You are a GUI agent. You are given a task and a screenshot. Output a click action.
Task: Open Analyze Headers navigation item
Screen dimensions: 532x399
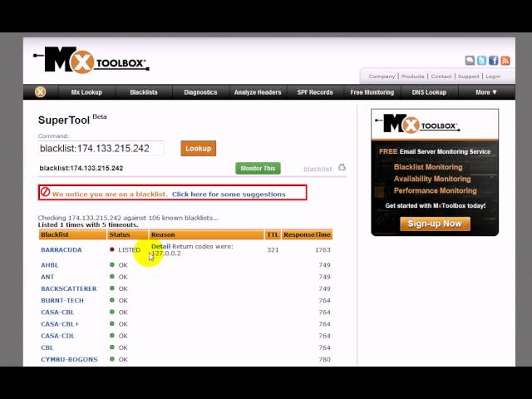(258, 92)
